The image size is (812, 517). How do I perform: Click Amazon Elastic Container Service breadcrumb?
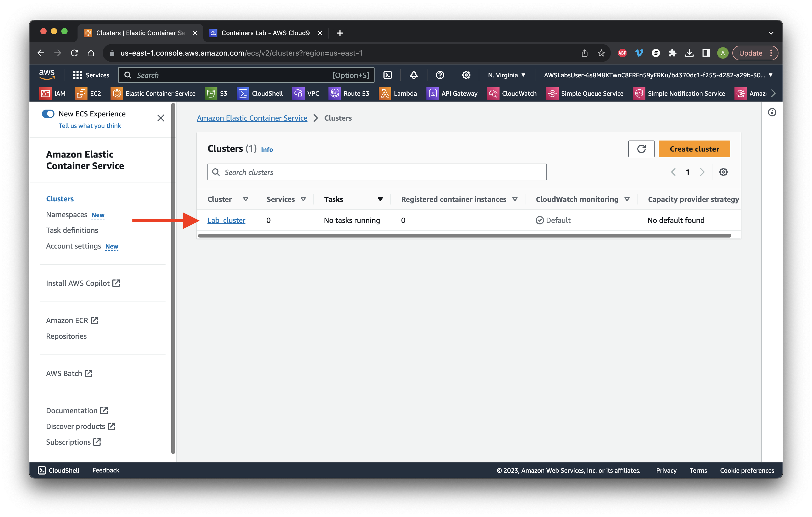point(252,118)
